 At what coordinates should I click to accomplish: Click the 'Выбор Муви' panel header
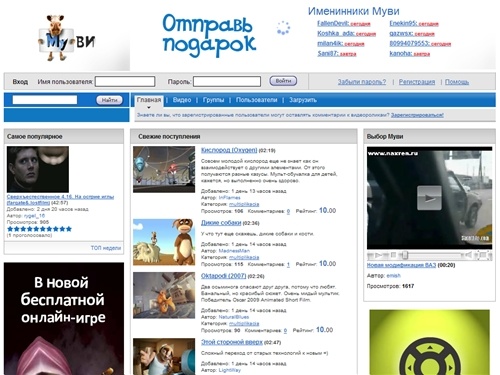click(x=429, y=136)
